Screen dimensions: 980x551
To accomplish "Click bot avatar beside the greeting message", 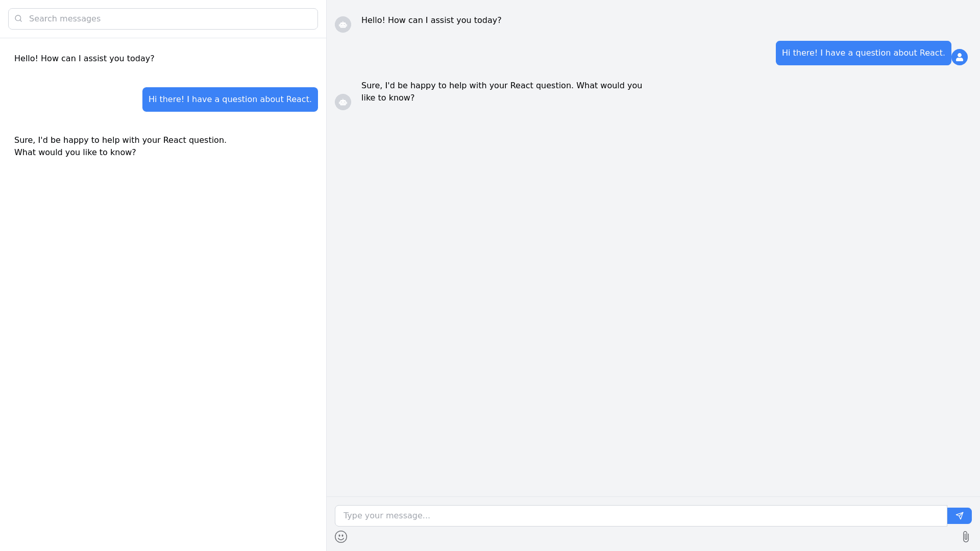I will click(x=343, y=24).
